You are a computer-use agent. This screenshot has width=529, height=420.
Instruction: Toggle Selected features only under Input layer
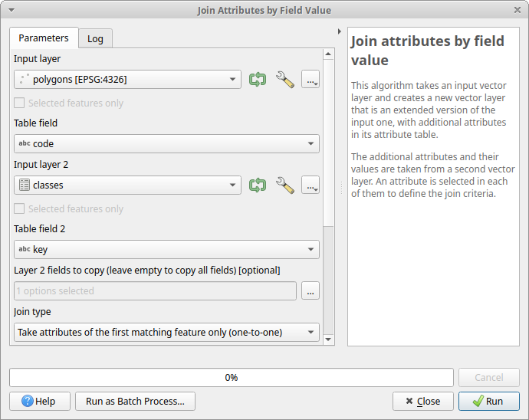20,103
